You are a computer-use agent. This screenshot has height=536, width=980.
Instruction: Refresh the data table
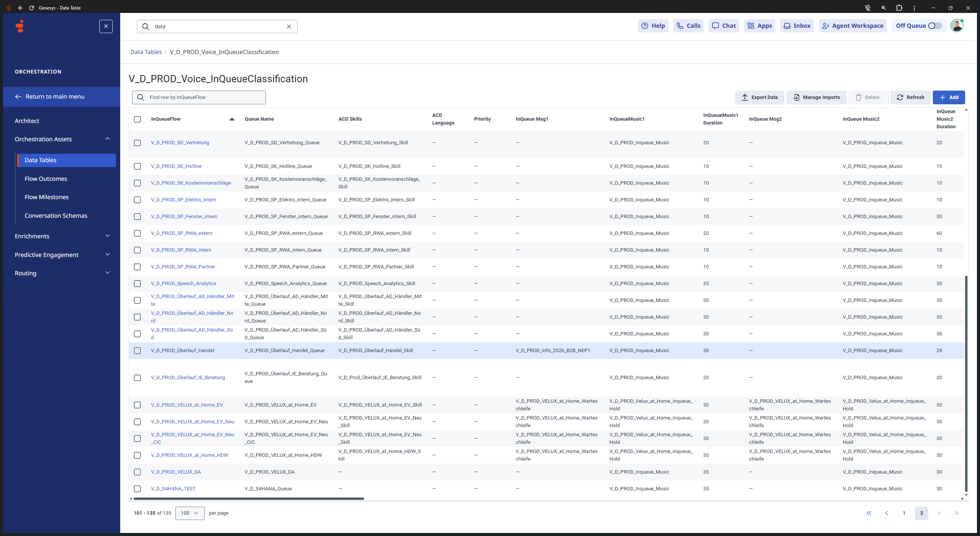coord(910,97)
